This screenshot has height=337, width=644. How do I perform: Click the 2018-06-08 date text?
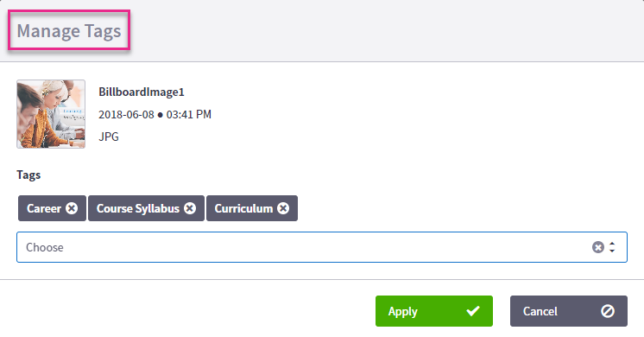[x=126, y=114]
